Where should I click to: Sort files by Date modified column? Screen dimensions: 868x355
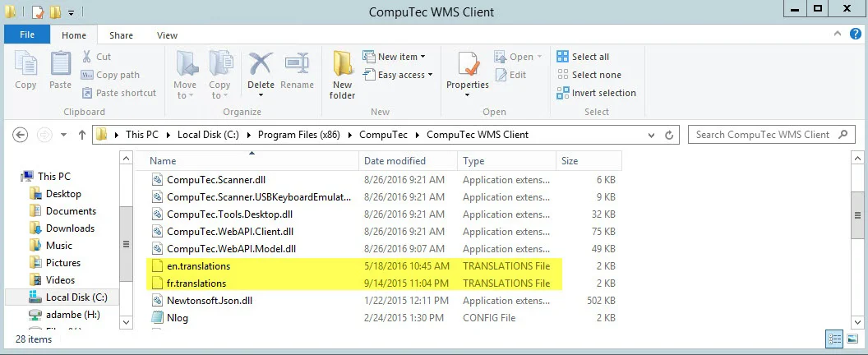point(395,161)
